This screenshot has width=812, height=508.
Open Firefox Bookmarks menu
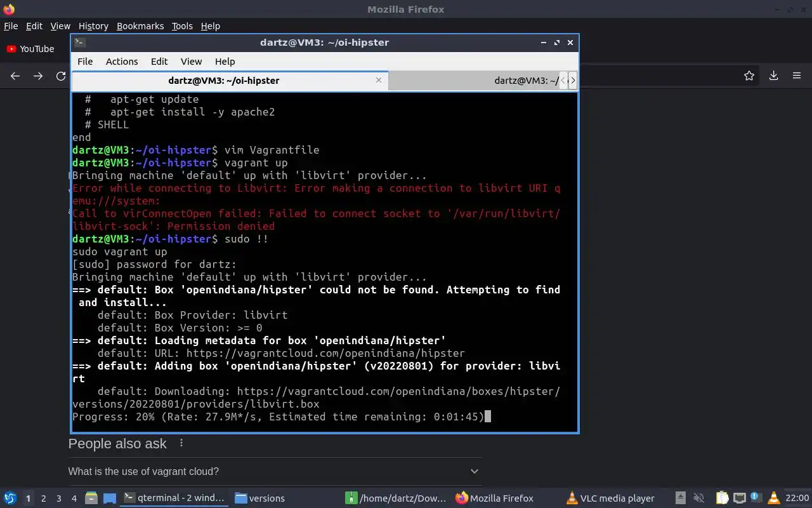(140, 26)
